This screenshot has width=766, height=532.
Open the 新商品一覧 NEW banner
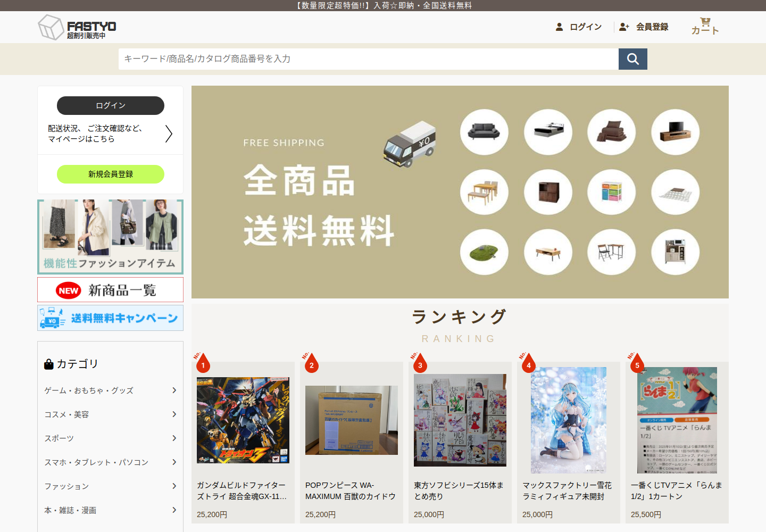pos(111,290)
